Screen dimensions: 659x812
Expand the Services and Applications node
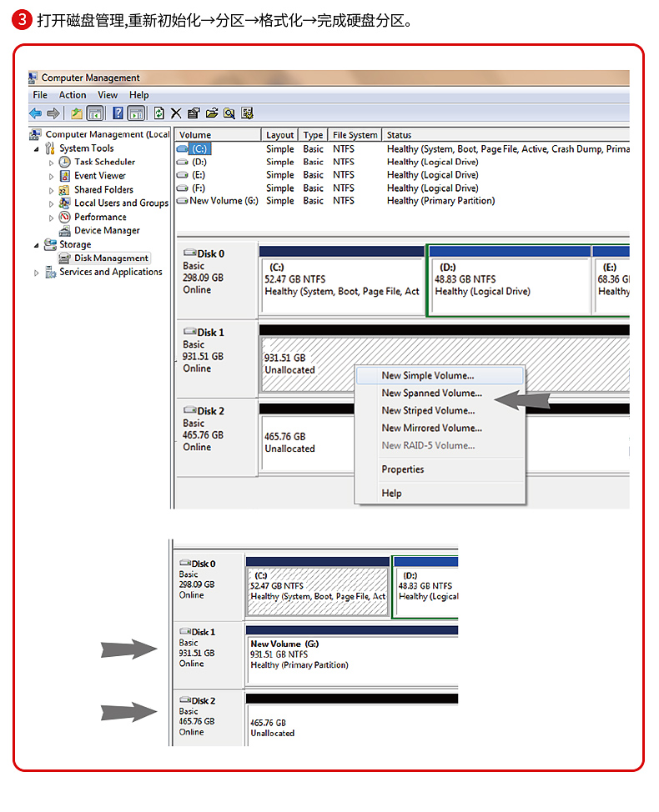[x=36, y=273]
